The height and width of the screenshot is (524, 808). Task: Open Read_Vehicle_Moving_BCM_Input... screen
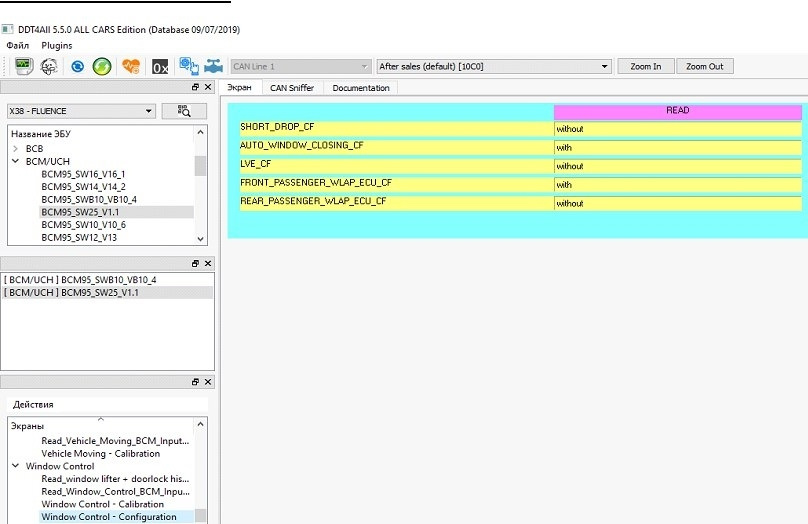click(115, 441)
